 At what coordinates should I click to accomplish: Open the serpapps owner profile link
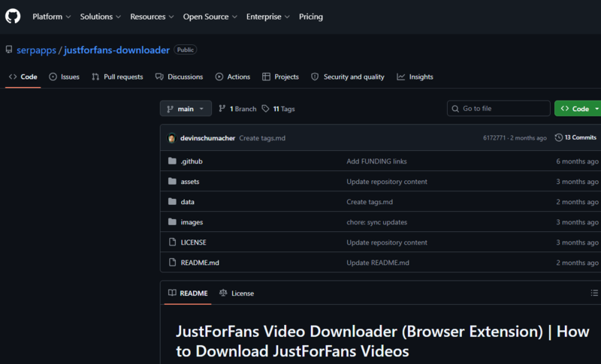point(36,50)
